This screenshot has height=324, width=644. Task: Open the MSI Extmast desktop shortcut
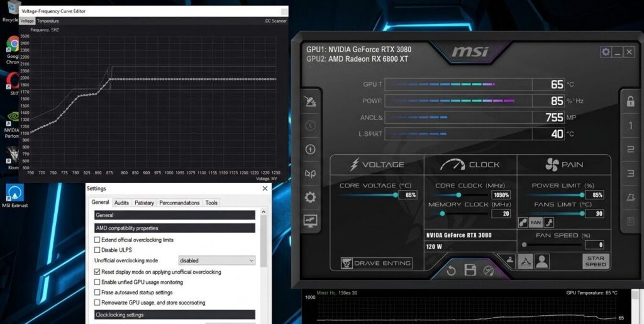pos(15,196)
